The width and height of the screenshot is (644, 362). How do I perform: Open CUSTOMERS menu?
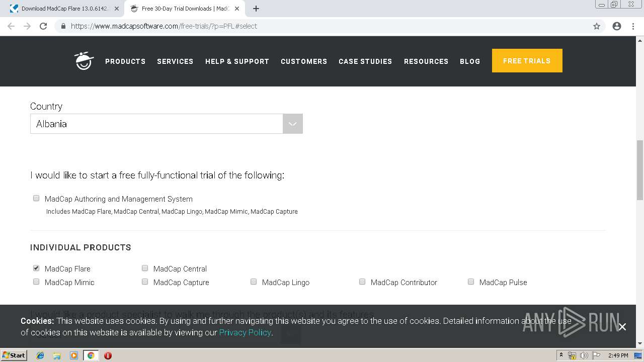tap(304, 61)
